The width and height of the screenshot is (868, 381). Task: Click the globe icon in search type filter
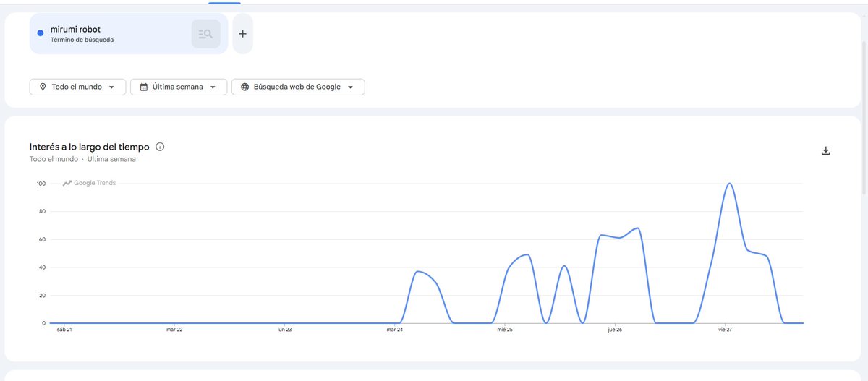[244, 87]
